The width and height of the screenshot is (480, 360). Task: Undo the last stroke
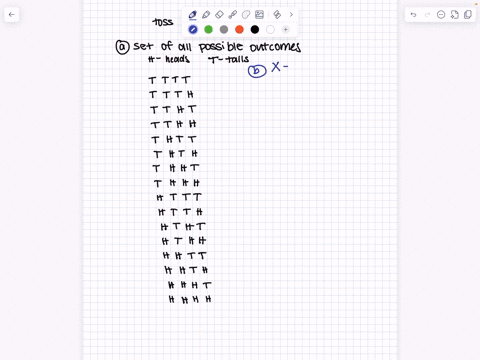click(x=413, y=15)
